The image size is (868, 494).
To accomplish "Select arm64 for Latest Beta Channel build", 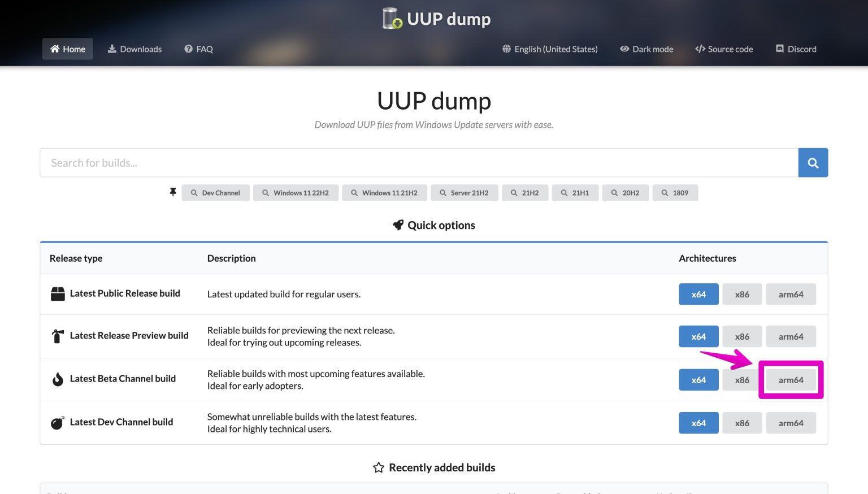I will point(791,380).
